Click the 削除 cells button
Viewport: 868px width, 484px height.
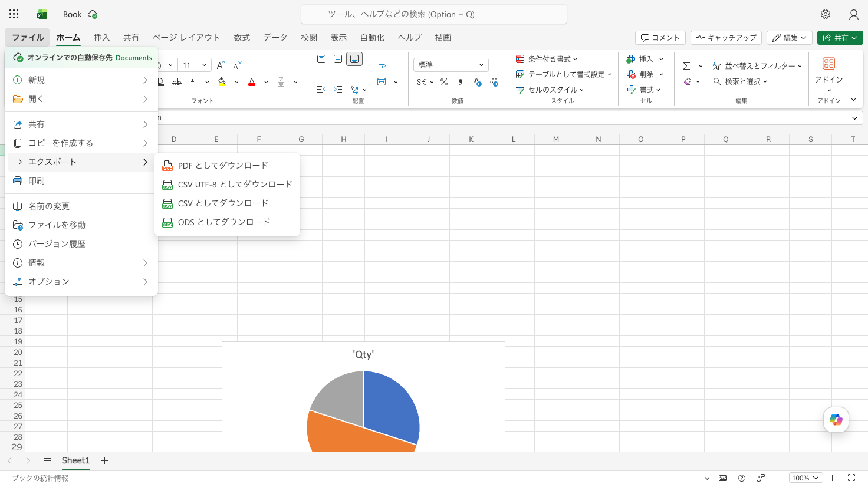(640, 74)
